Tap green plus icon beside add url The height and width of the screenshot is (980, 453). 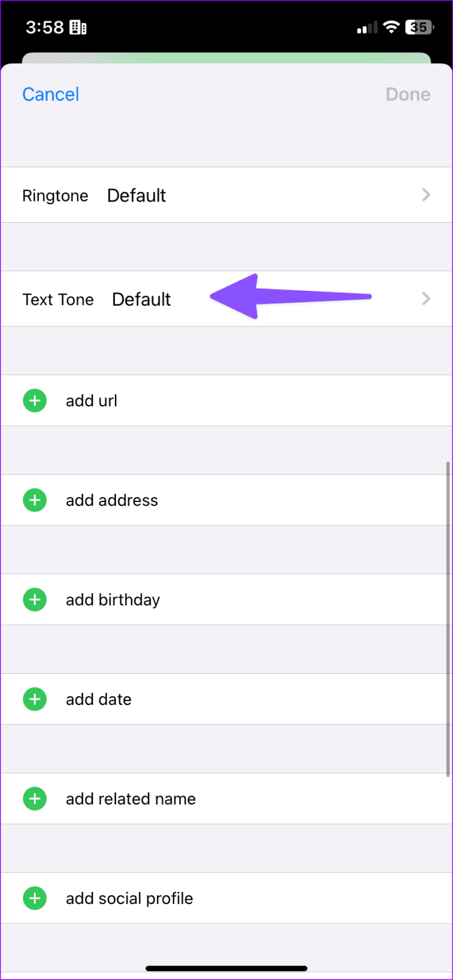35,401
